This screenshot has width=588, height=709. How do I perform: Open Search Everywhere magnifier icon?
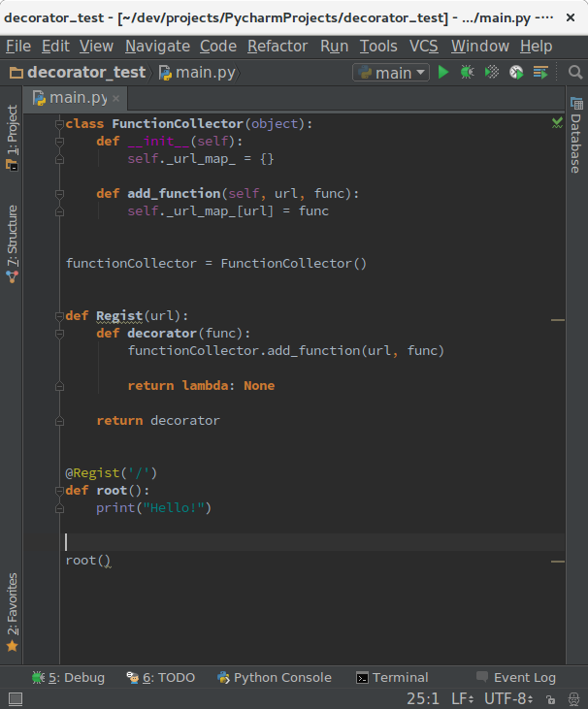573,73
